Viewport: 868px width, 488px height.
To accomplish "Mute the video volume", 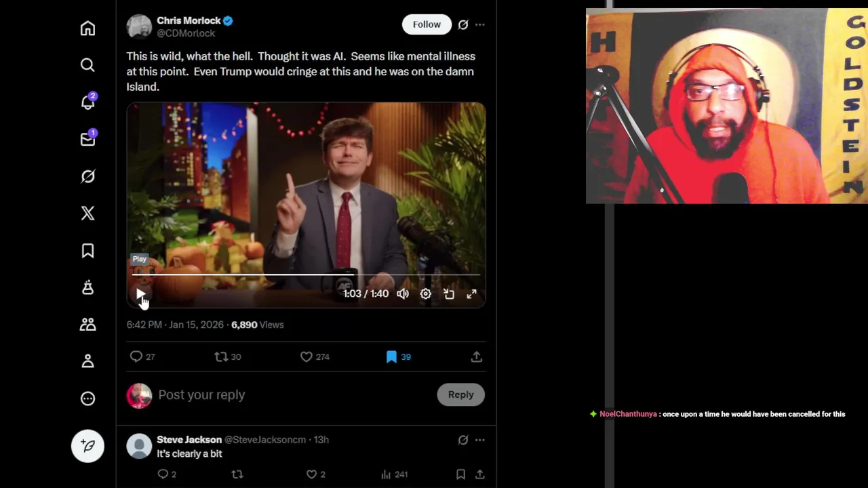I will tap(403, 294).
